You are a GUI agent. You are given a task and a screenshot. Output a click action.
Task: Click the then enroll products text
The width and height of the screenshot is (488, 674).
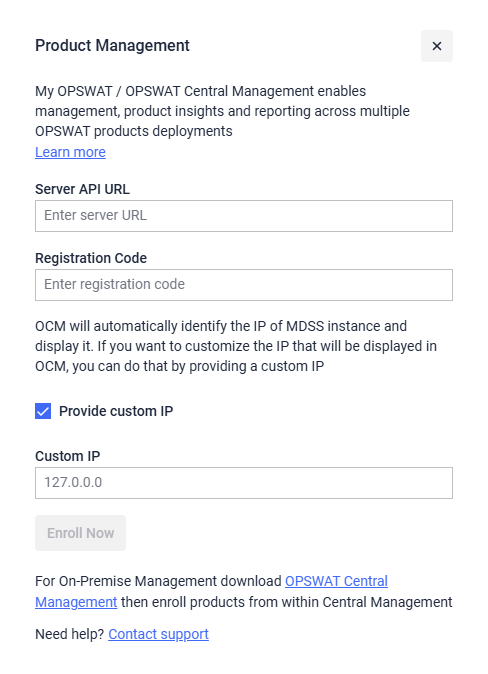pos(287,602)
